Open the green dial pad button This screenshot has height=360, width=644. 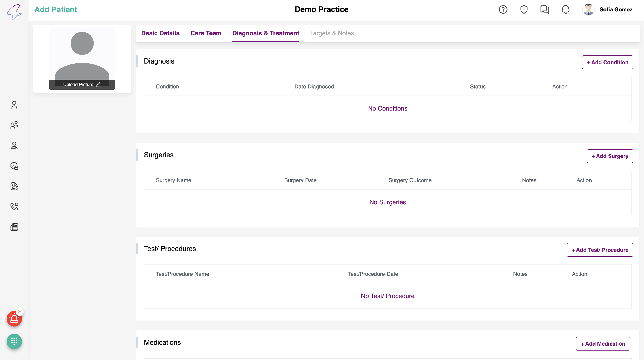pos(14,341)
